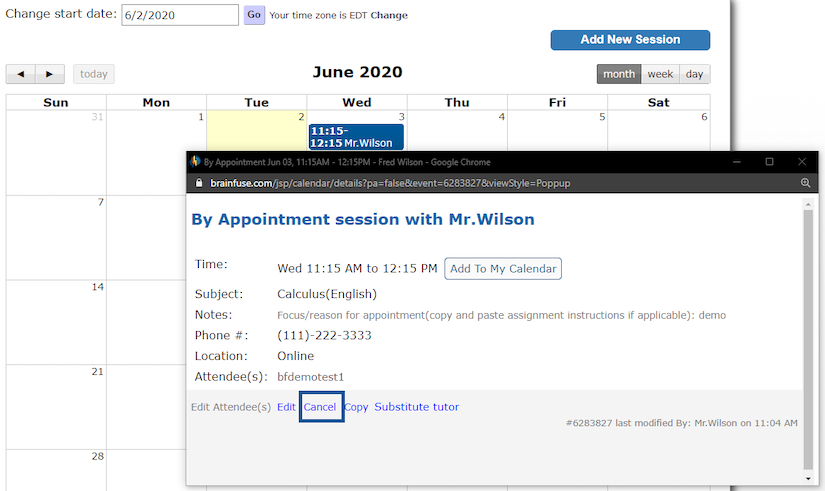Switch calendar to month view
The width and height of the screenshot is (825, 491).
618,74
